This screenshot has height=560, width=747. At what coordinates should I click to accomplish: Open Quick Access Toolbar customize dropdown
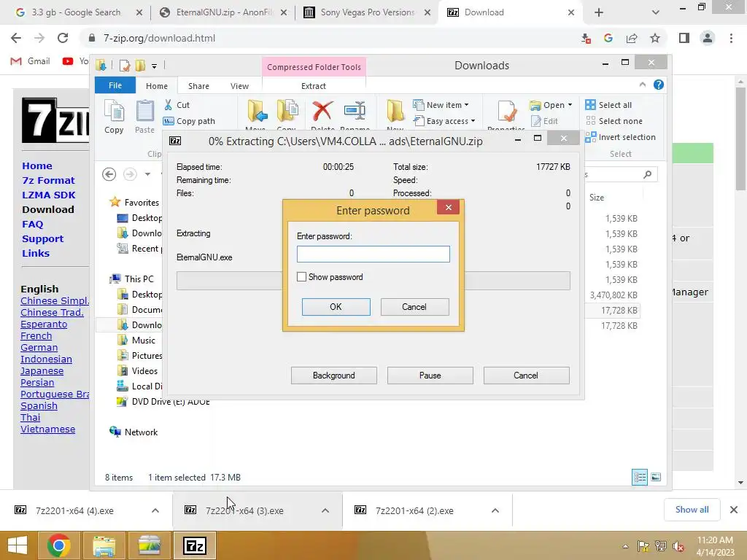coord(155,66)
